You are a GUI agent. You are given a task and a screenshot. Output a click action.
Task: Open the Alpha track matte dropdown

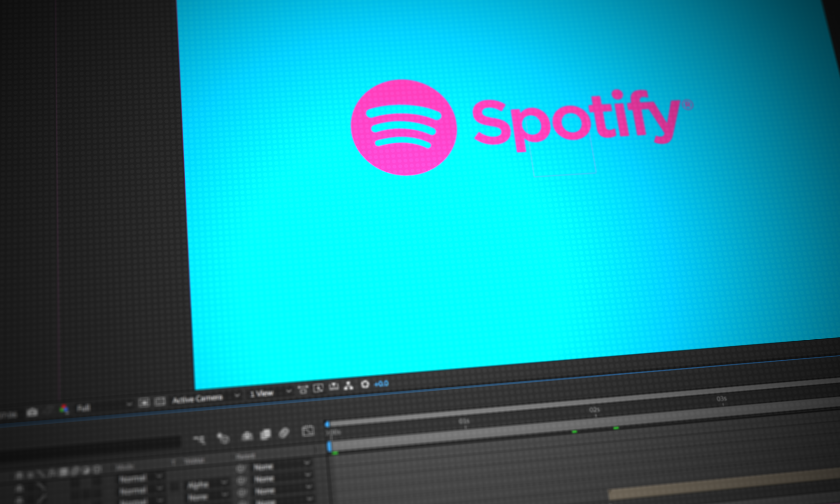pyautogui.click(x=208, y=485)
